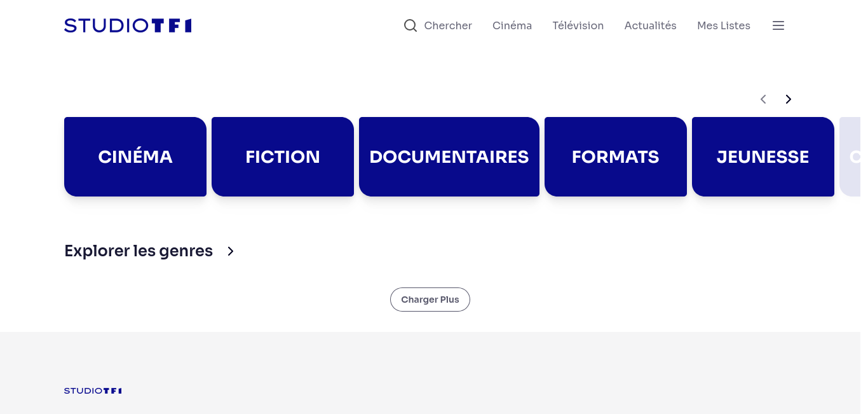
Task: Open the Explorer les genres heading
Action: pos(139,251)
